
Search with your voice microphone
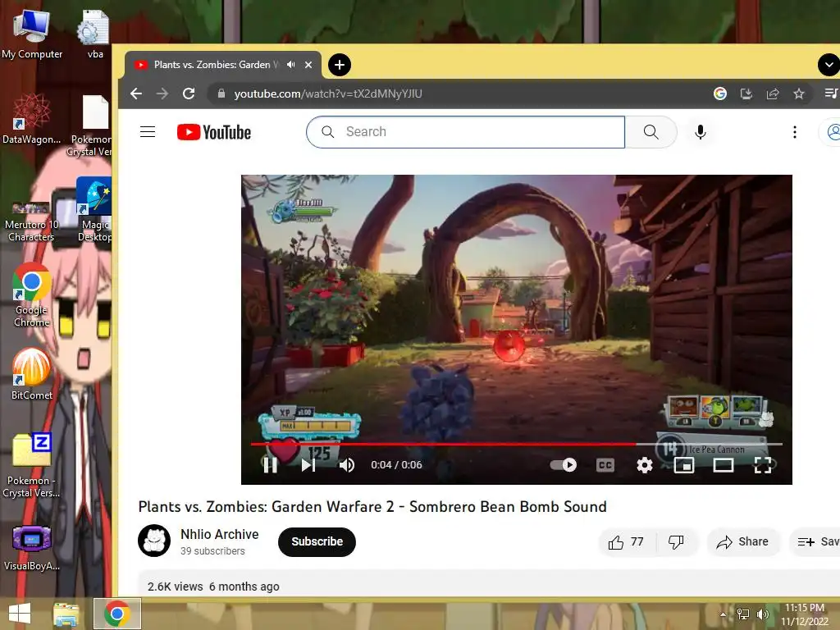[x=701, y=132]
